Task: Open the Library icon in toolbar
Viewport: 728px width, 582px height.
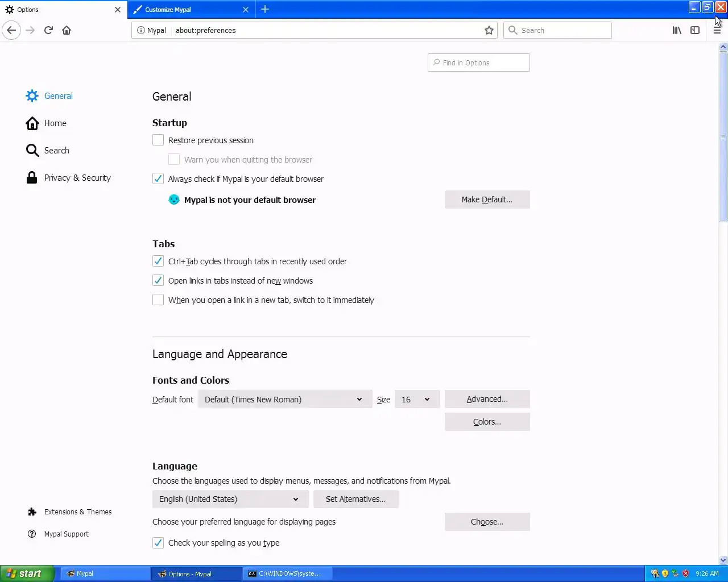Action: (x=677, y=30)
